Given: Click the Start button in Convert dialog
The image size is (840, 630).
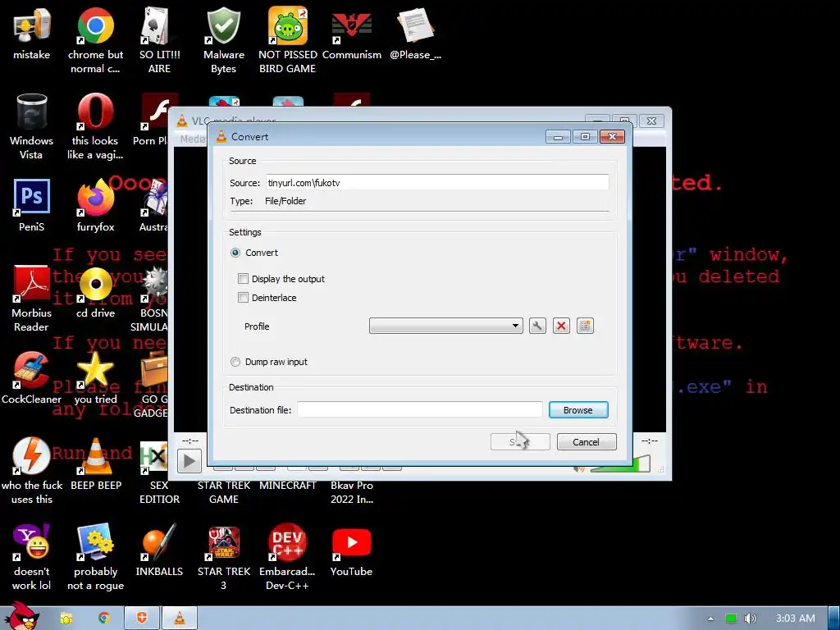Looking at the screenshot, I should [520, 442].
